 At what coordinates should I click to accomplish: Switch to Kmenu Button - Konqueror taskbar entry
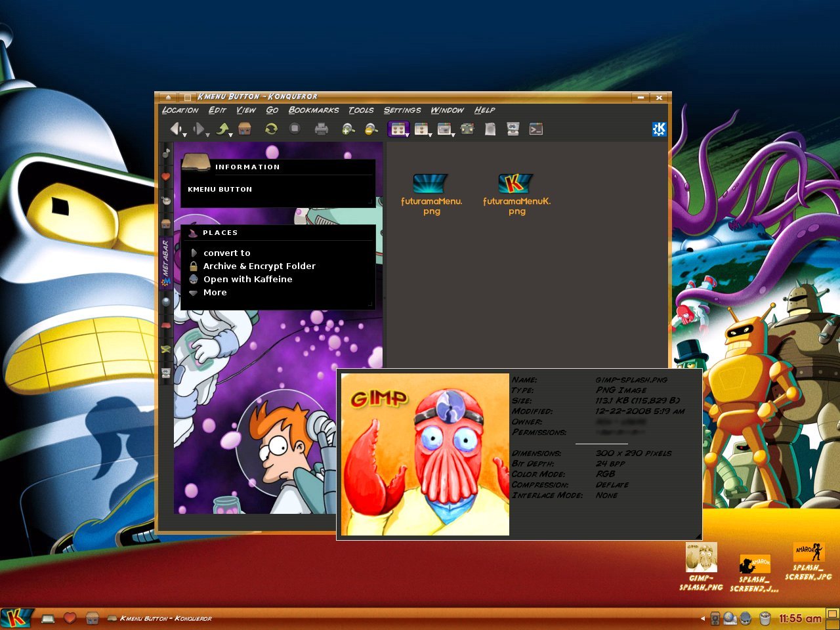pos(159,618)
